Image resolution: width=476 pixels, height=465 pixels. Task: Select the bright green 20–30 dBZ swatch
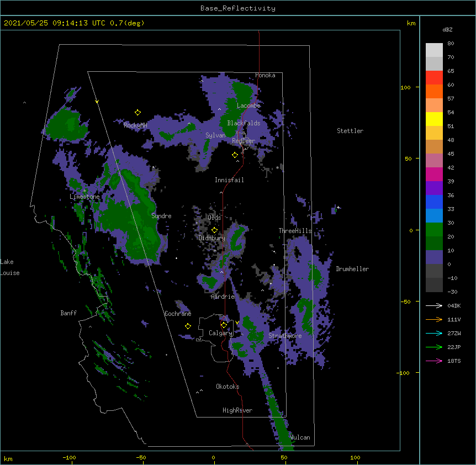point(434,230)
